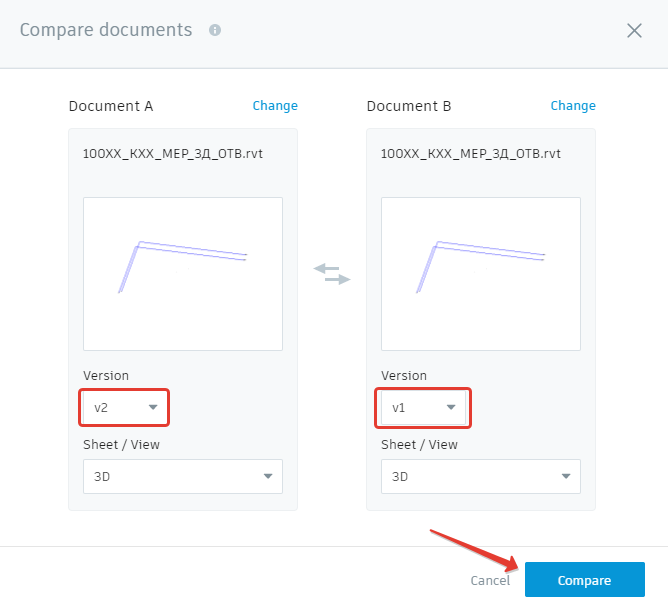Open Document B version dropdown v1
This screenshot has height=606, width=668.
(x=423, y=407)
